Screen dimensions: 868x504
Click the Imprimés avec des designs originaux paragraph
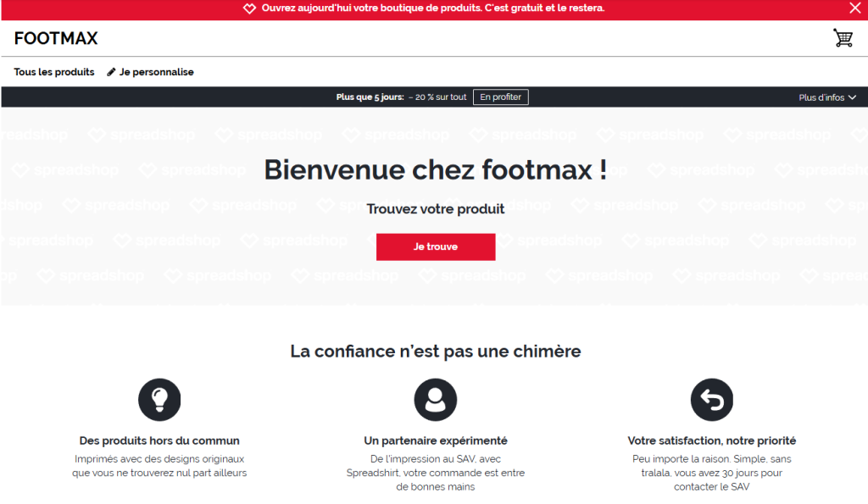click(159, 466)
